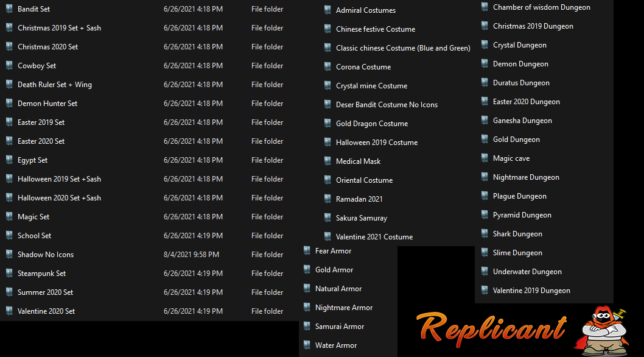644x357 pixels.
Task: Select the Gold Dungeon folder name
Action: coord(516,140)
